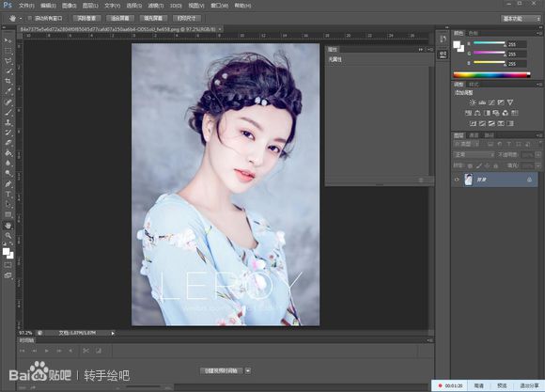Add a Levels adjustment layer

482,102
